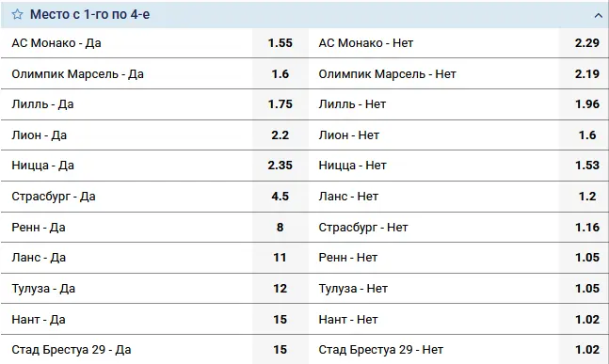Select Лилль Да at 1.75

(280, 104)
